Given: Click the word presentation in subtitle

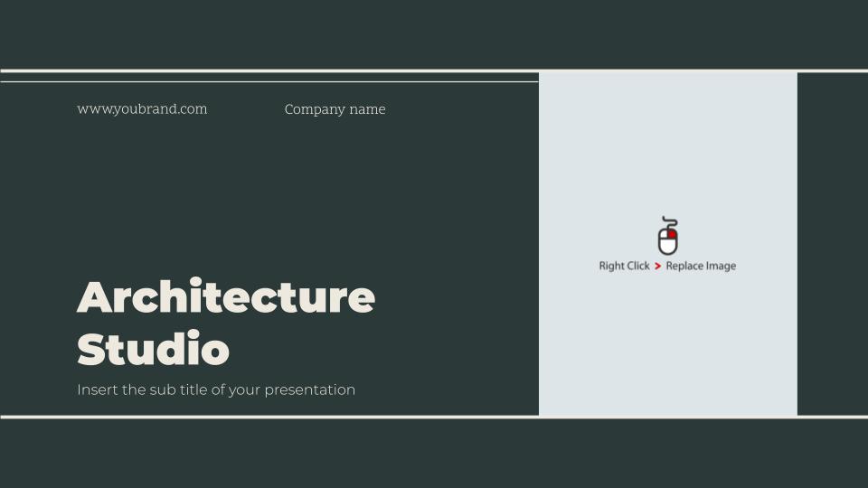Looking at the screenshot, I should [x=309, y=390].
